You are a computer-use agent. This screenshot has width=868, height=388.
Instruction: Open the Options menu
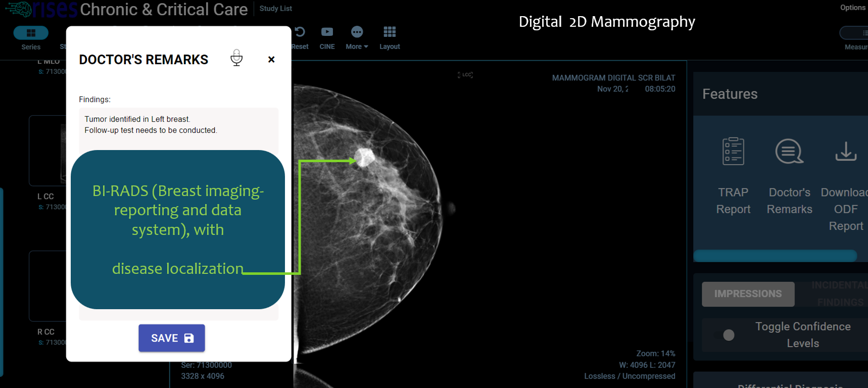tap(852, 8)
